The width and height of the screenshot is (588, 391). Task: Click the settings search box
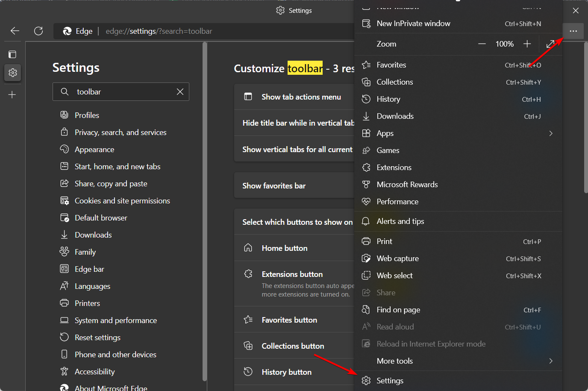coord(121,92)
